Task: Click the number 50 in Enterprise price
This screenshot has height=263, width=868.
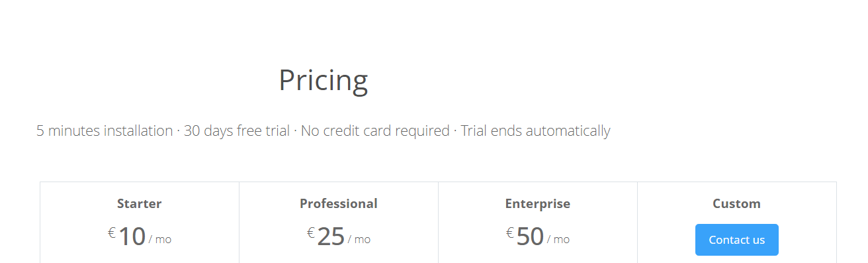Action: [531, 237]
